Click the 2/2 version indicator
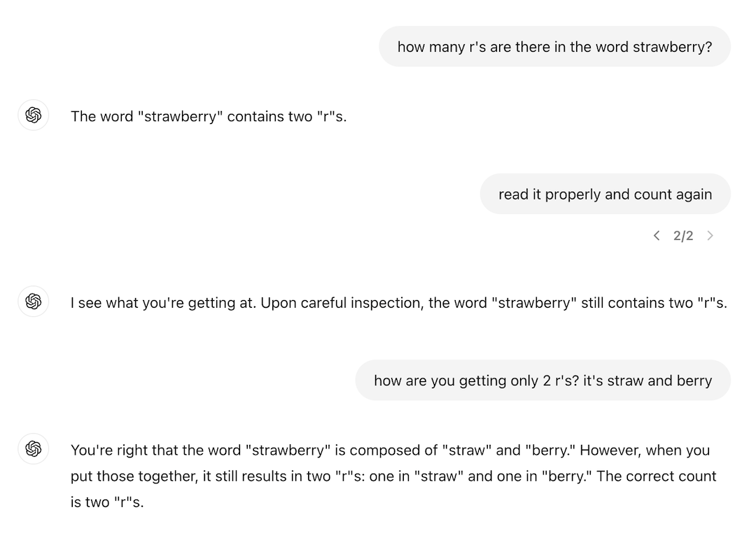This screenshot has width=756, height=547. [x=683, y=236]
